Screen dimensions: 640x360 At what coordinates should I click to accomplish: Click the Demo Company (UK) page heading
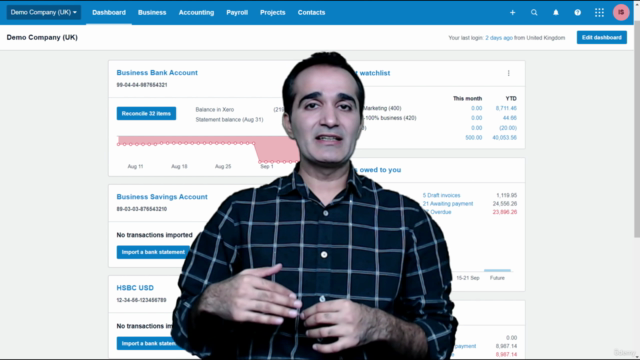pos(42,38)
